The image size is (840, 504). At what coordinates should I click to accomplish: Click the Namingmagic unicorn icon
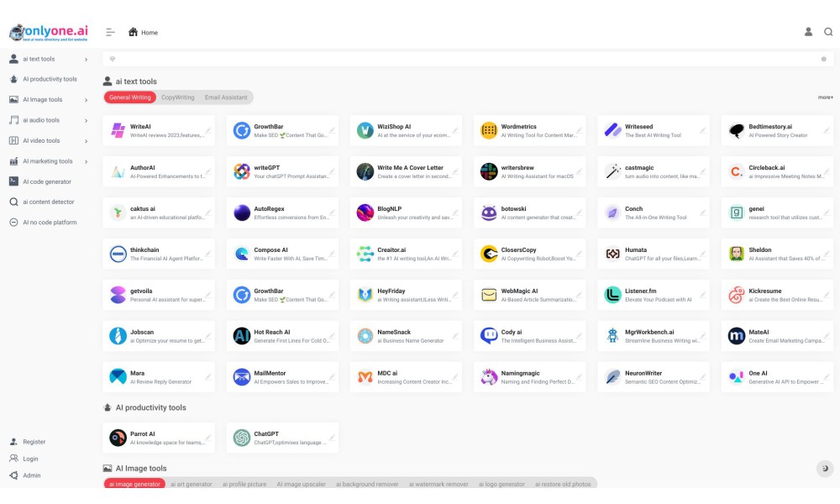tap(489, 377)
